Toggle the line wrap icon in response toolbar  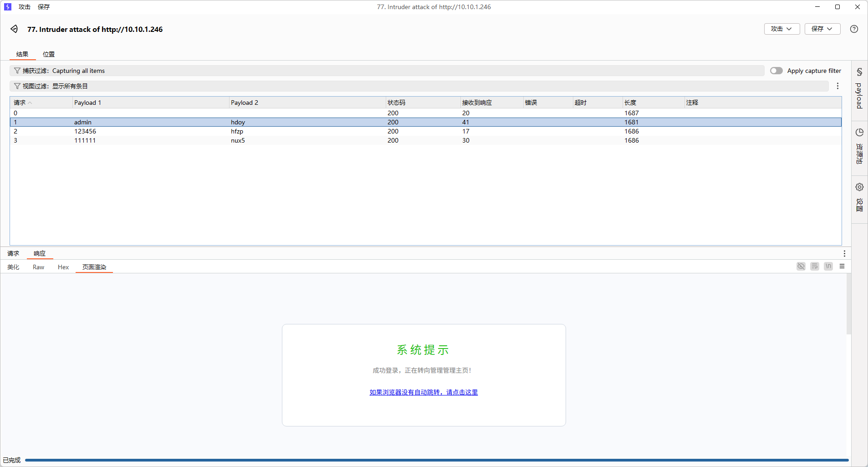[x=814, y=267]
